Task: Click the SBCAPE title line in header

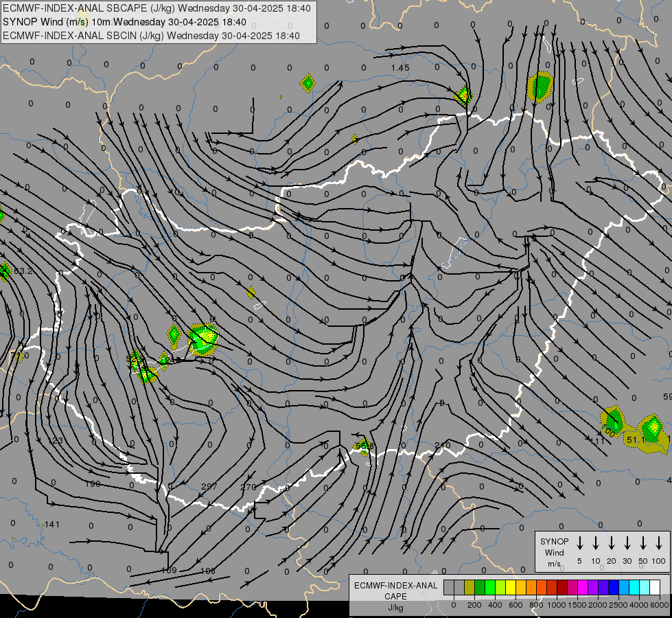Action: (x=157, y=8)
